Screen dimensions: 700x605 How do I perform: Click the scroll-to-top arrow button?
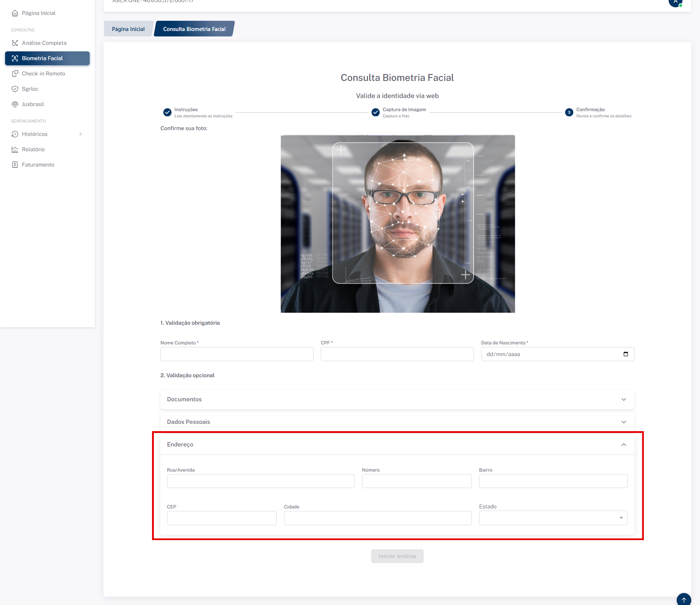684,599
